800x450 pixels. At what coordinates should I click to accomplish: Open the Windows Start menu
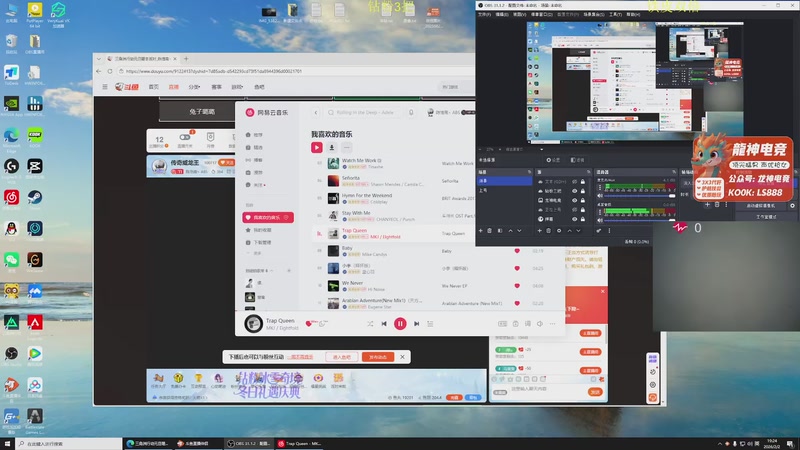pos(7,444)
